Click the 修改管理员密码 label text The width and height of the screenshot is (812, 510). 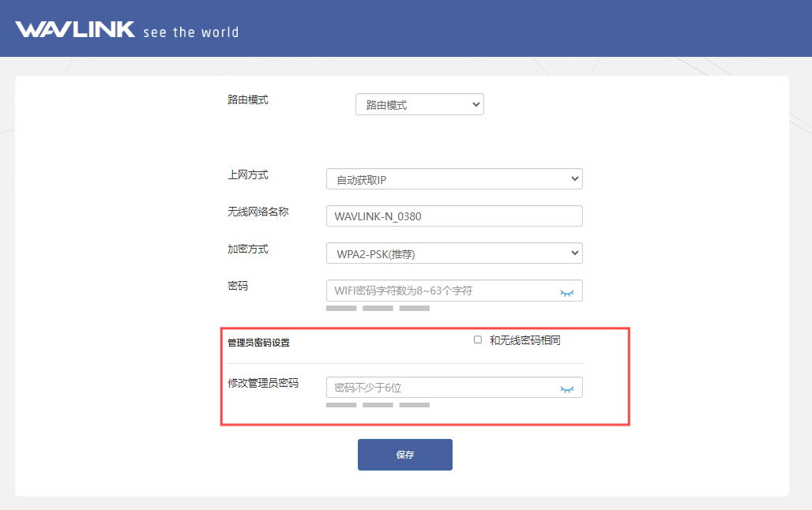click(x=263, y=383)
